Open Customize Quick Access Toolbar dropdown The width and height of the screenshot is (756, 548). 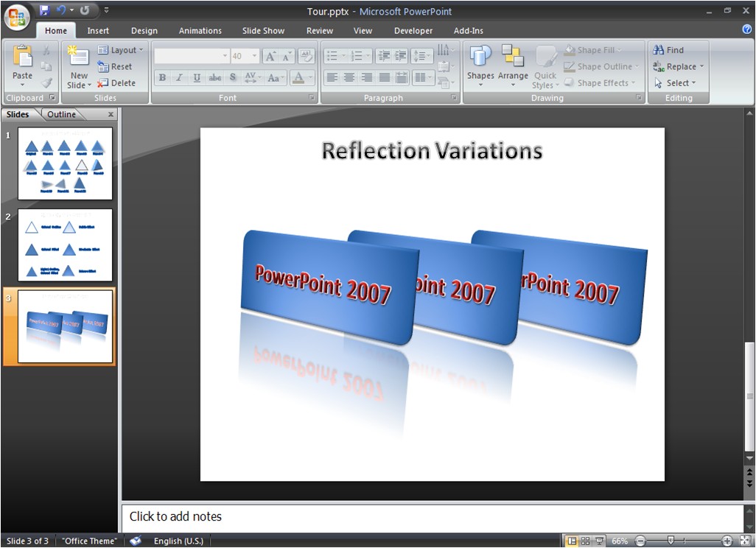click(107, 10)
